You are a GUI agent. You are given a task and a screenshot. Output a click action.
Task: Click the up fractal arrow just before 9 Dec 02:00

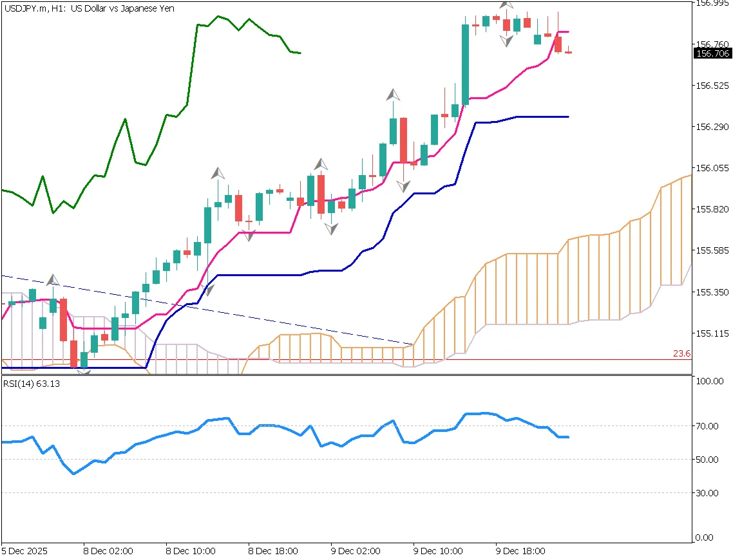point(320,163)
